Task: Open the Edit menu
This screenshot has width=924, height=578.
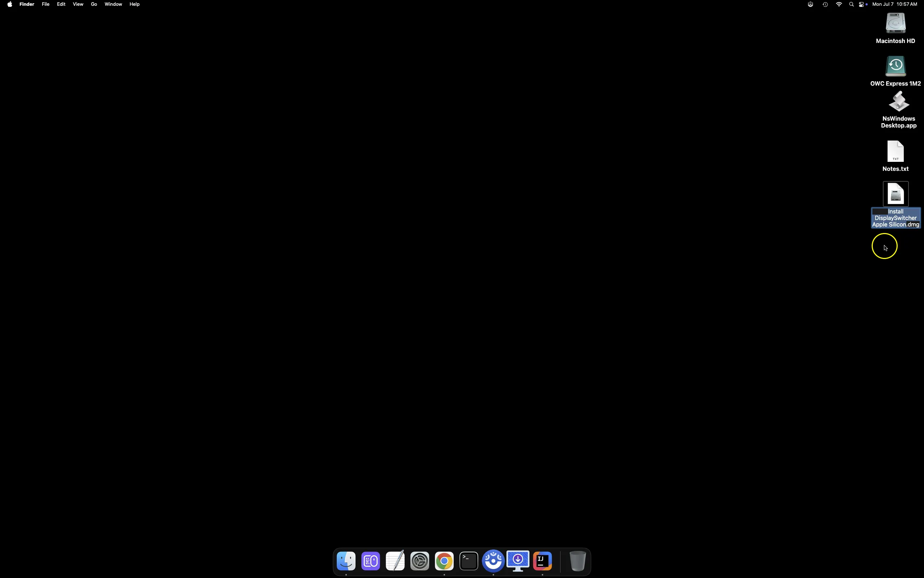Action: point(61,4)
